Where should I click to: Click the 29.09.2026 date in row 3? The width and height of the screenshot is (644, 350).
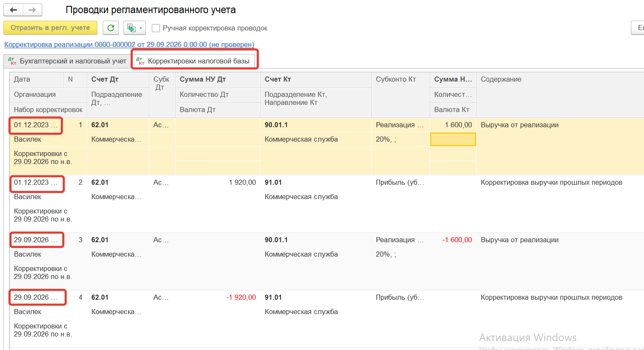point(36,240)
